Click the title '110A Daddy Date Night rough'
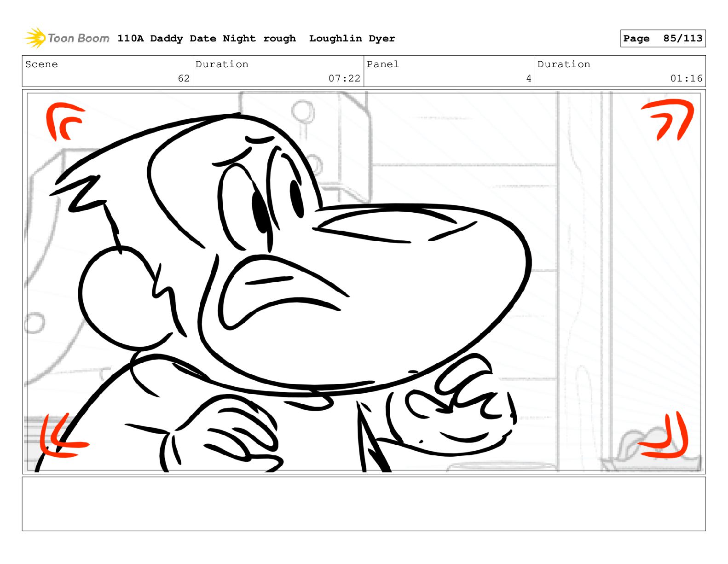Image resolution: width=728 pixels, height=564 pixels. click(x=207, y=39)
